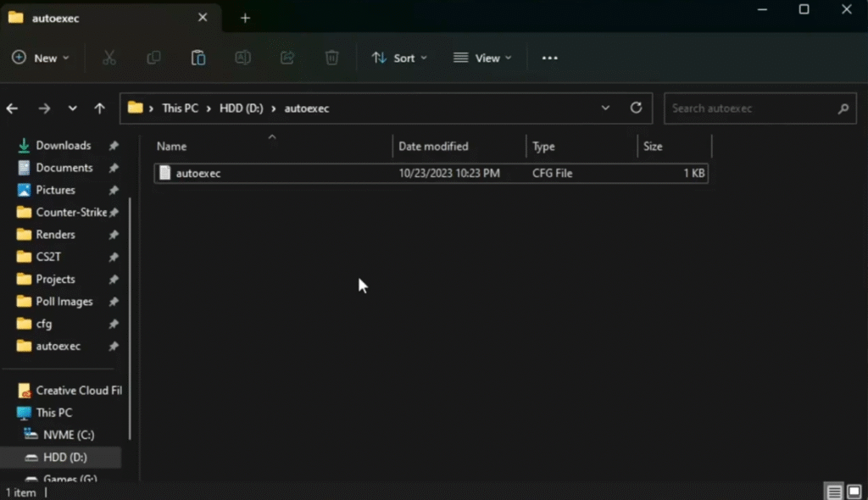Open the Sort dropdown menu

click(399, 58)
